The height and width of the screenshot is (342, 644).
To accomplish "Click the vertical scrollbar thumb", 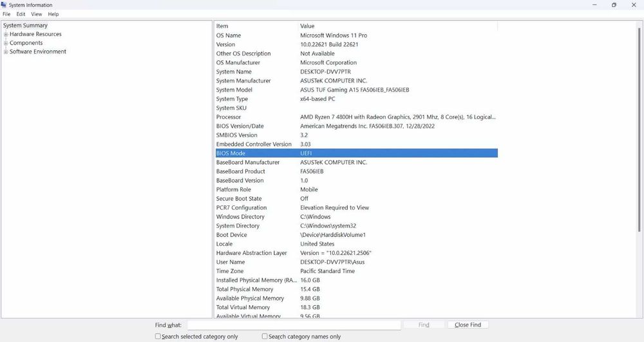I will [x=639, y=129].
